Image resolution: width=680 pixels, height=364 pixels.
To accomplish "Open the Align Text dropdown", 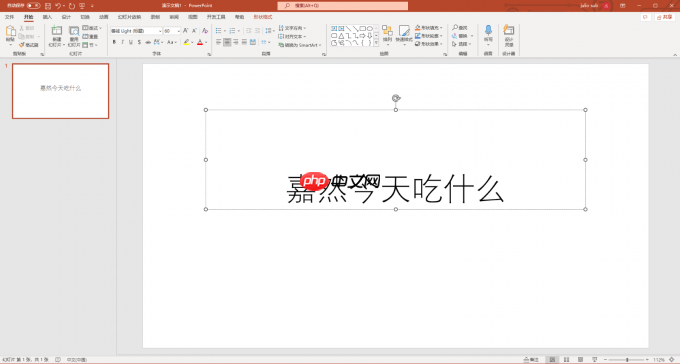I will point(292,36).
